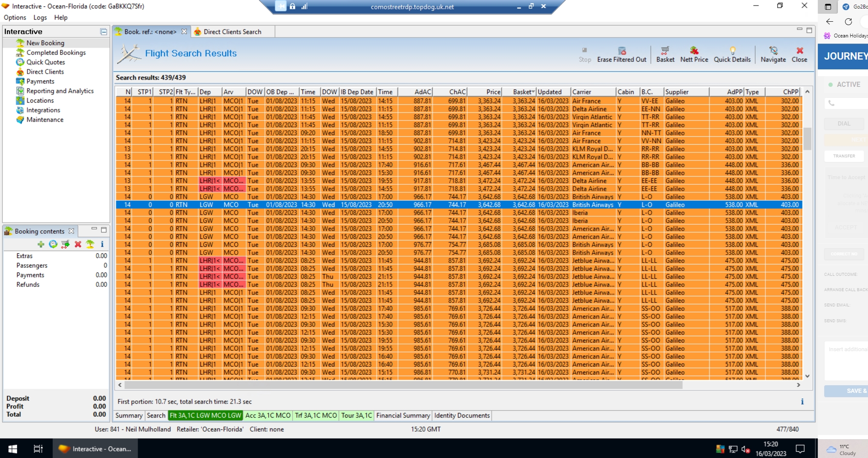Switch to the Search bottom tab
This screenshot has width=868, height=458.
pos(156,415)
